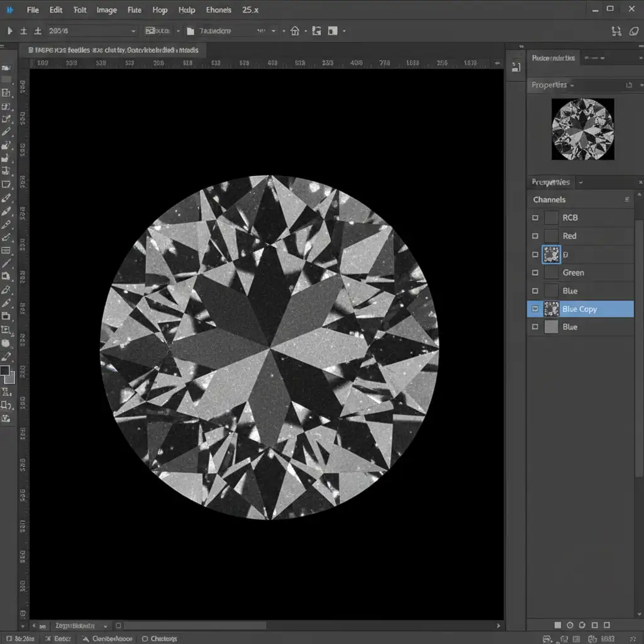This screenshot has height=644, width=644.
Task: Click the Channels panel menu icon
Action: (627, 199)
